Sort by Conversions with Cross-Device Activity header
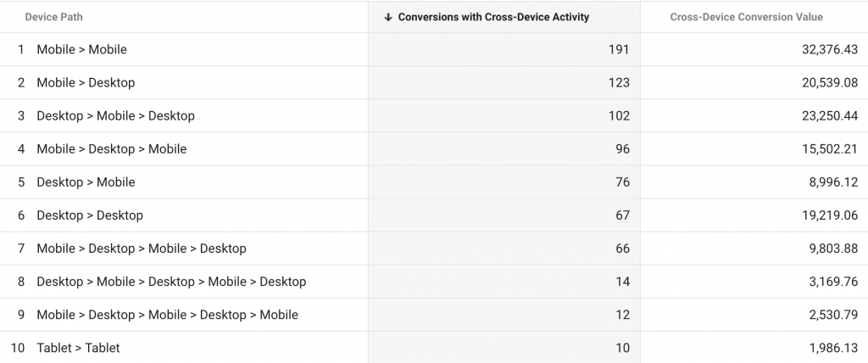The width and height of the screenshot is (868, 363). tap(493, 17)
